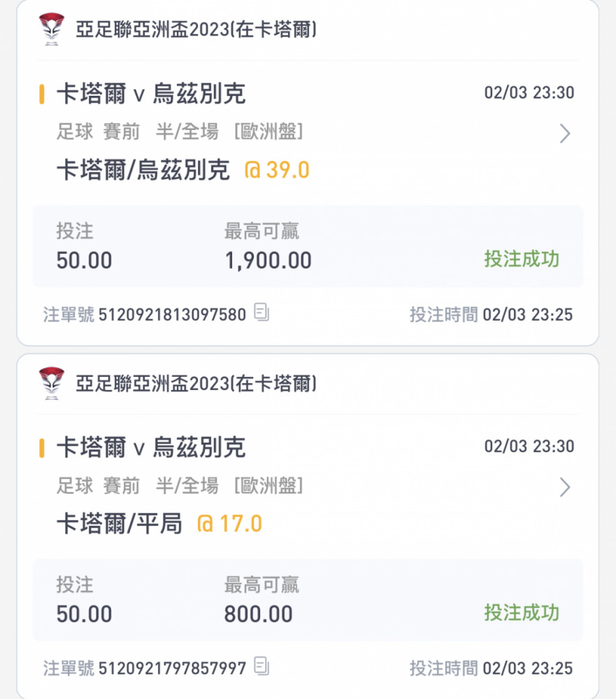This screenshot has width=616, height=699.
Task: Tap the AFC Asian Cup logo in first card
Action: pos(52,29)
